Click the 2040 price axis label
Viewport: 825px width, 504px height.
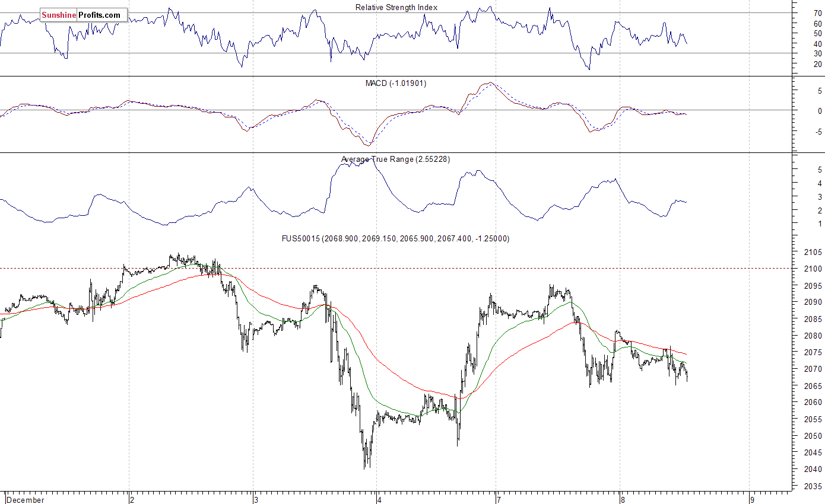[x=814, y=469]
